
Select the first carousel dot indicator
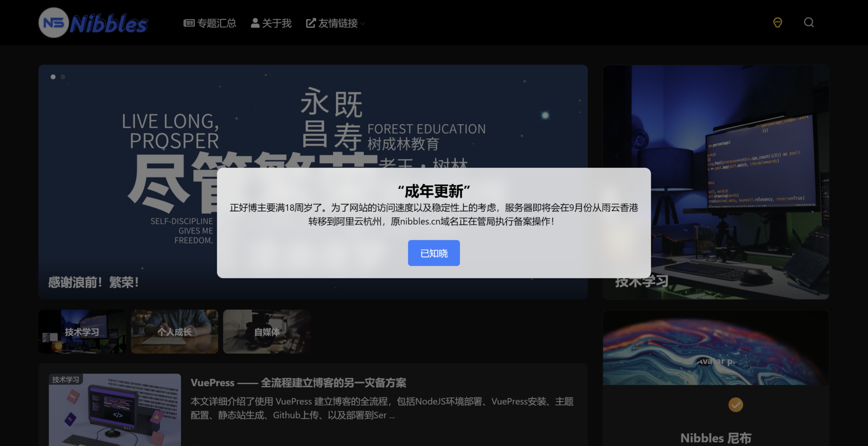coord(53,77)
